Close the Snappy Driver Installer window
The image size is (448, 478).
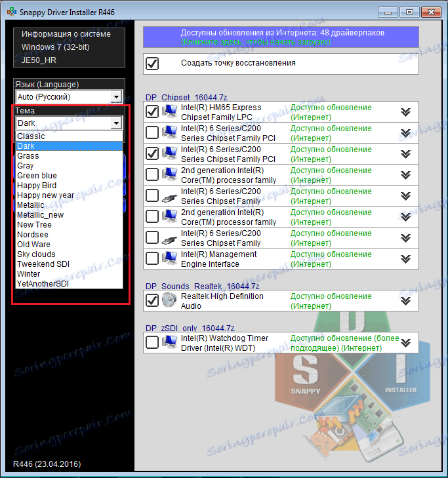(431, 12)
